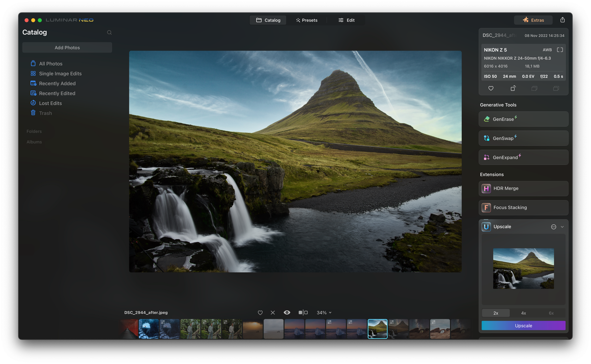
Task: Switch to the Edit tab
Action: click(x=347, y=20)
